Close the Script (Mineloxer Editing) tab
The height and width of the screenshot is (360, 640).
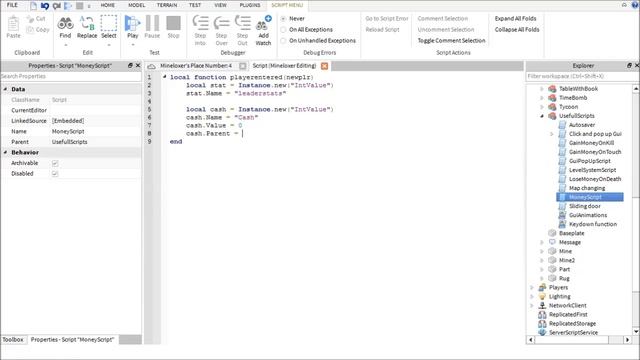coord(324,66)
